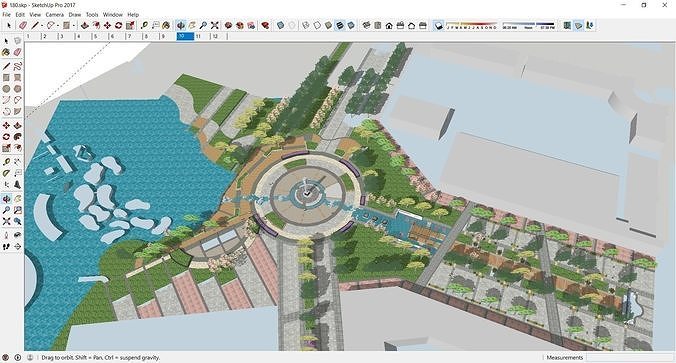Expand the Shape tool dropdown arrow
The height and width of the screenshot is (363, 676).
pos(74,26)
